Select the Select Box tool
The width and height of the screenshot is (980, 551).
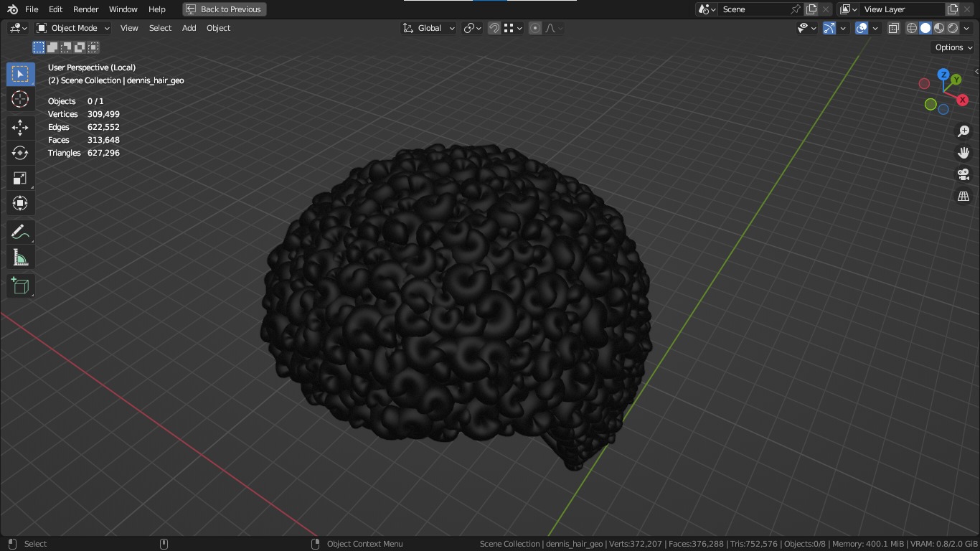tap(20, 74)
